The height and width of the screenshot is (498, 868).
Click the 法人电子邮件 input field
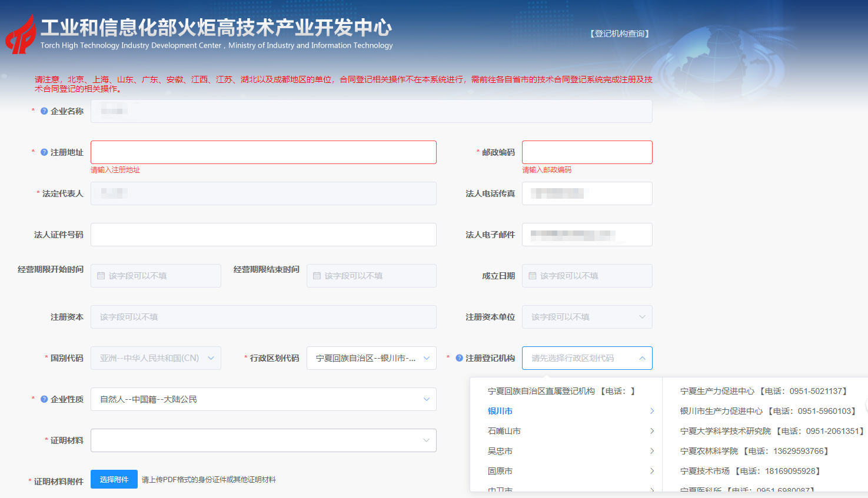587,235
